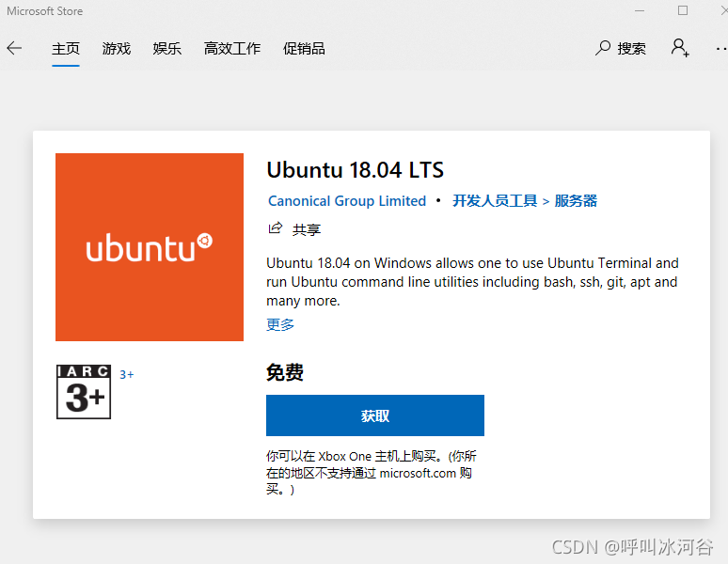The width and height of the screenshot is (728, 564).
Task: Open the 开发人员工具 category link
Action: point(495,201)
